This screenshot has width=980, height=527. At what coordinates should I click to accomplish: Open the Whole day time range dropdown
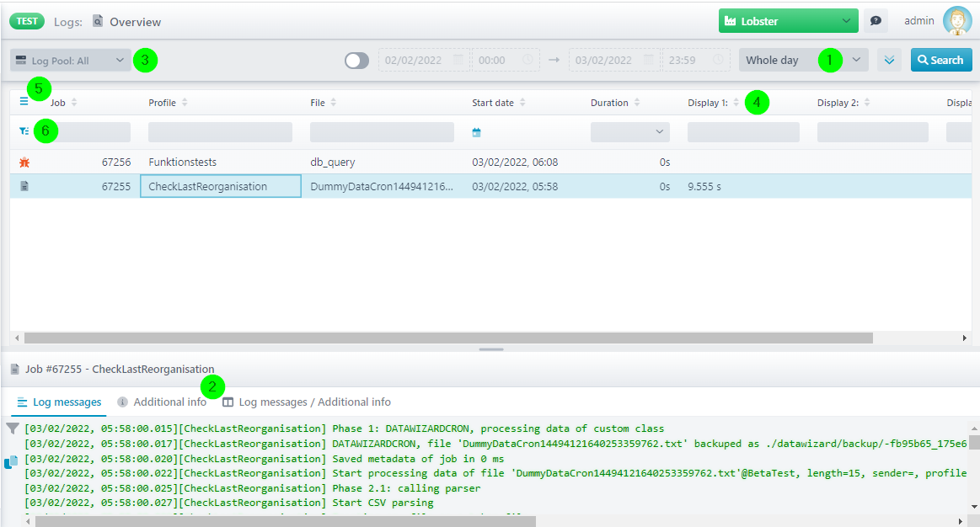tap(803, 60)
